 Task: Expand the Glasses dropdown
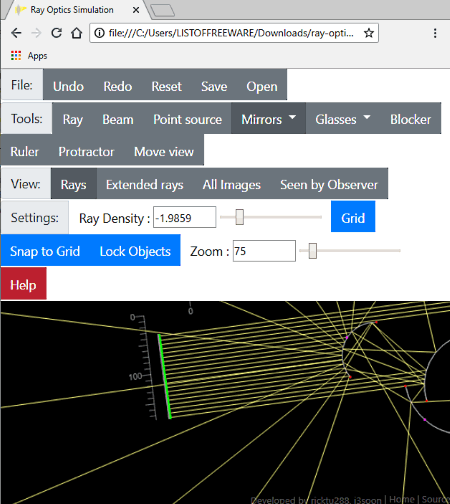(343, 119)
